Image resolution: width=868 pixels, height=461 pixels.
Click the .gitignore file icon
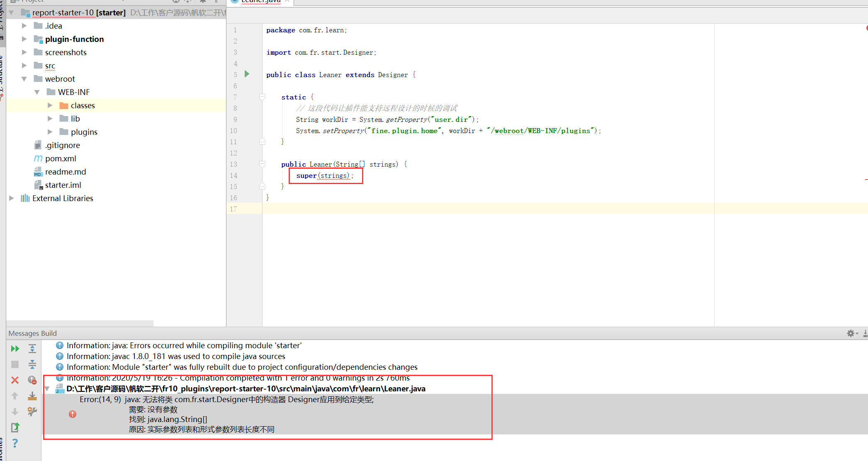[x=38, y=145]
